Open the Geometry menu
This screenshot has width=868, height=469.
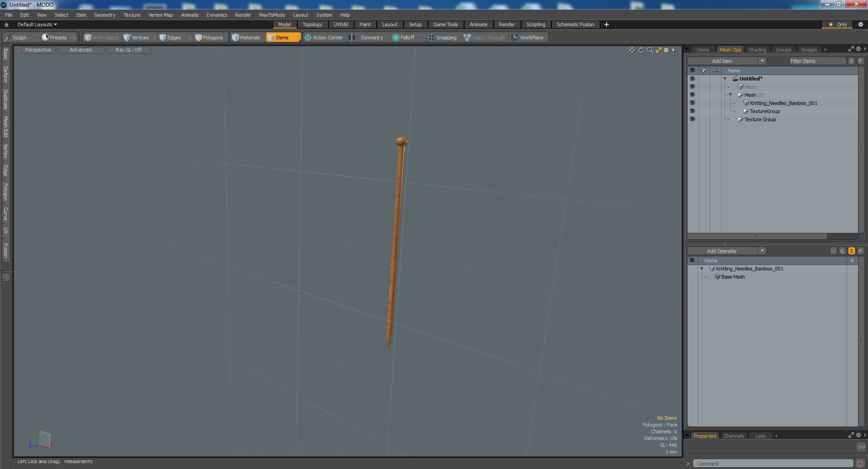click(104, 15)
